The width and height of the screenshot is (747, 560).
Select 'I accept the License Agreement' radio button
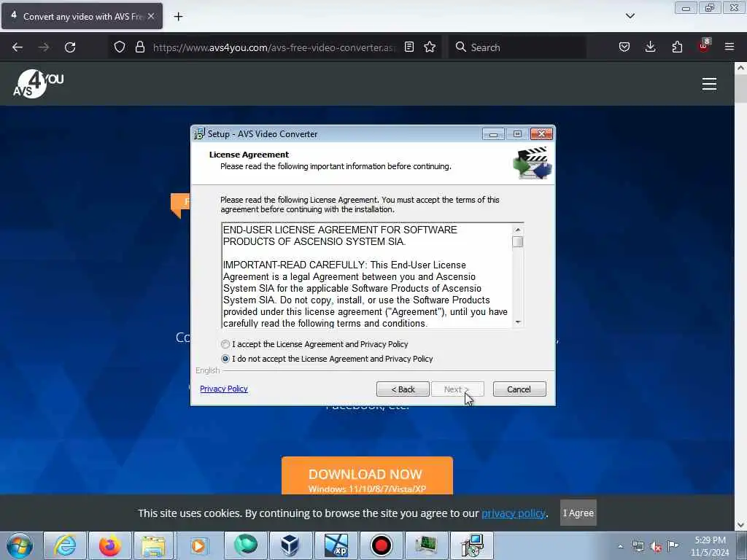click(225, 344)
